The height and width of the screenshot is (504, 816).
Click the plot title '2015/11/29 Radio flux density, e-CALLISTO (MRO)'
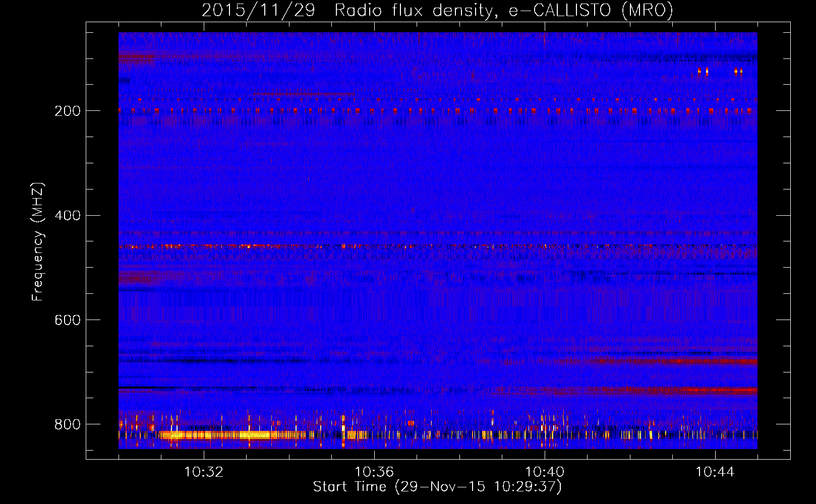(437, 10)
